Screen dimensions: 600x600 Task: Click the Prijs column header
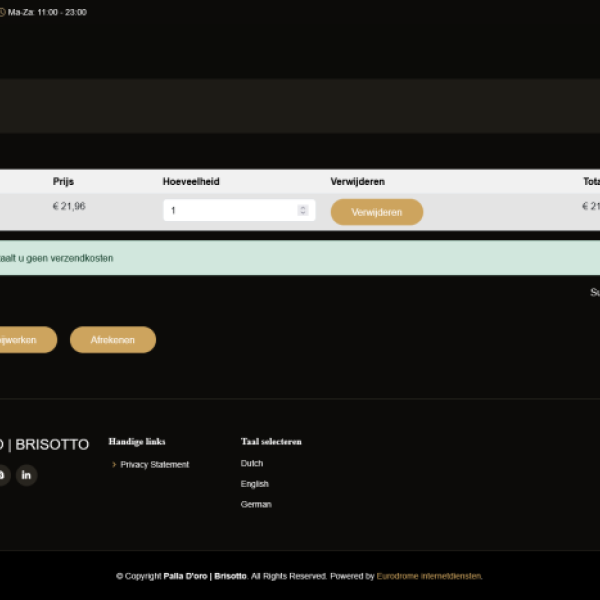(x=63, y=182)
